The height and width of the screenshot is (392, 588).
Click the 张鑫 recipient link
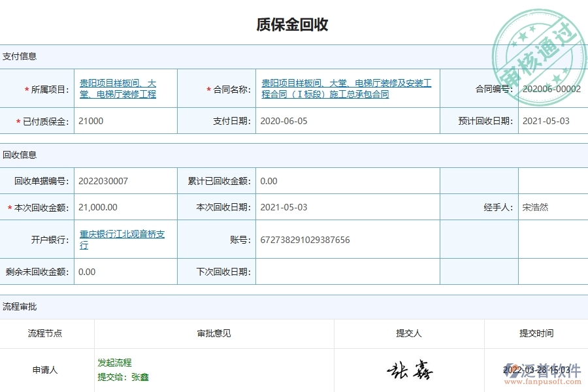[140, 377]
